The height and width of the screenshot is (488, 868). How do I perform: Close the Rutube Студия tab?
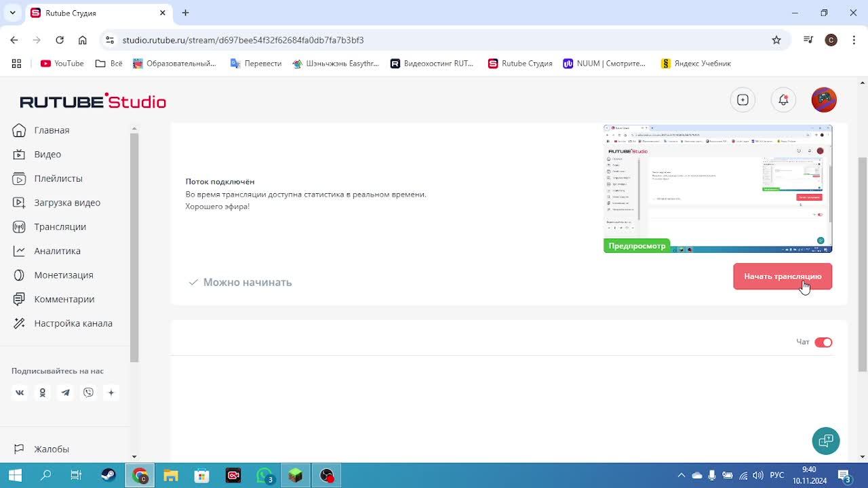pos(163,13)
